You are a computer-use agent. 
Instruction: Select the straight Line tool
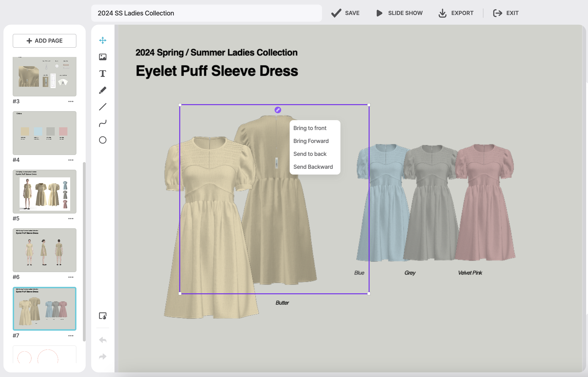coord(103,107)
